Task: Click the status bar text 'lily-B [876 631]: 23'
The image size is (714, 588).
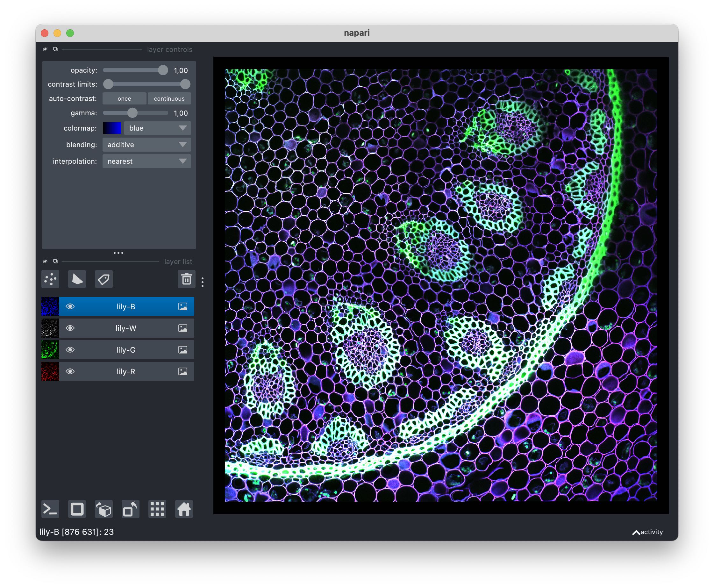Action: click(x=77, y=532)
